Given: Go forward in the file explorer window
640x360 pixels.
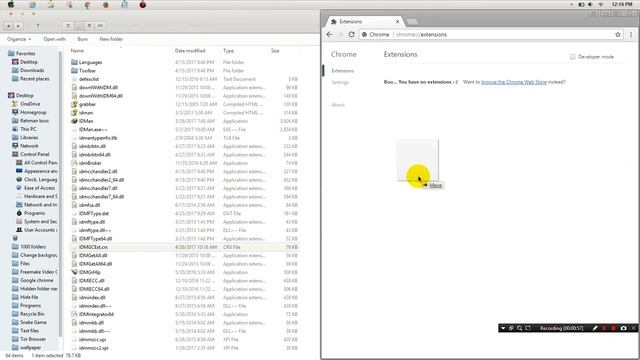Looking at the screenshot, I should (18, 26).
